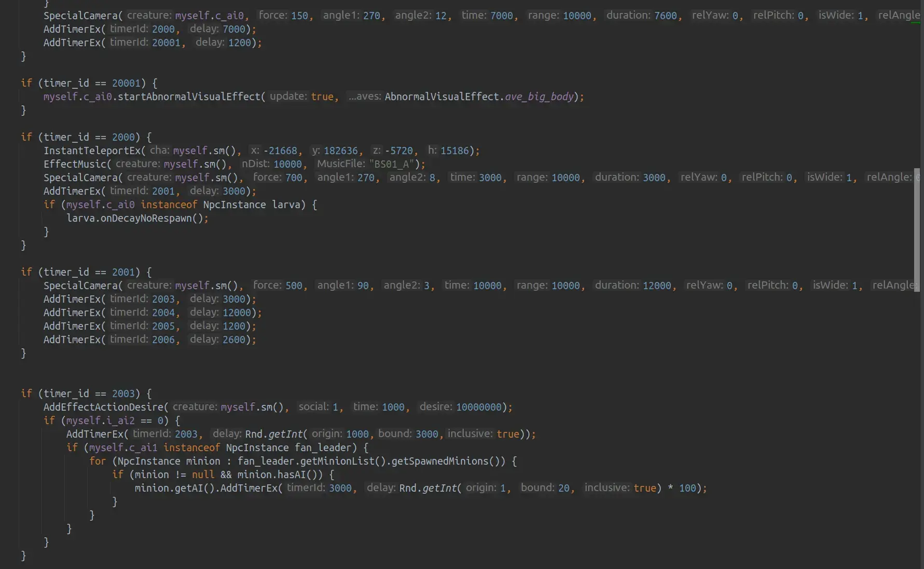This screenshot has height=569, width=924.
Task: Click the duration: 12000 argument
Action: coord(633,286)
